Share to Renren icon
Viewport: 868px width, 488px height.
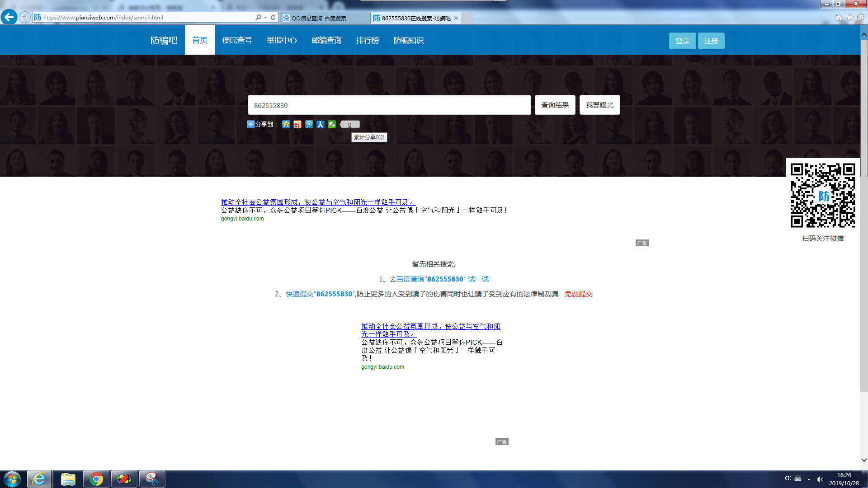[320, 124]
